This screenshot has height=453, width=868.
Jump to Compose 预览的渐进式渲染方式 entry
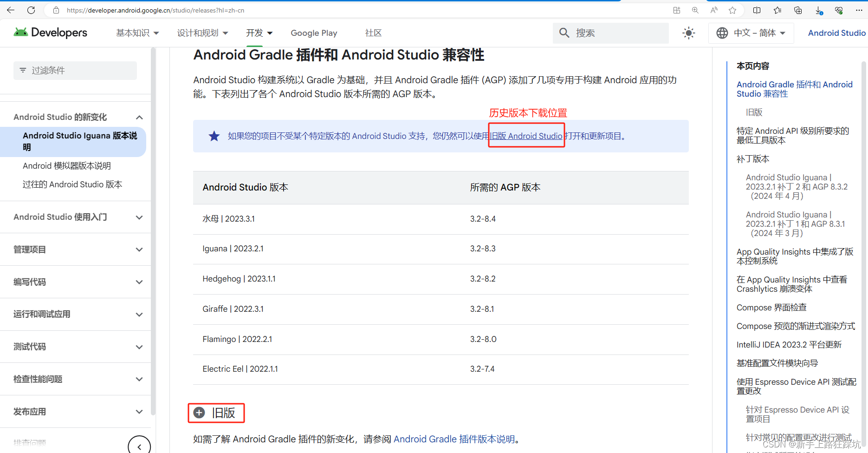796,326
